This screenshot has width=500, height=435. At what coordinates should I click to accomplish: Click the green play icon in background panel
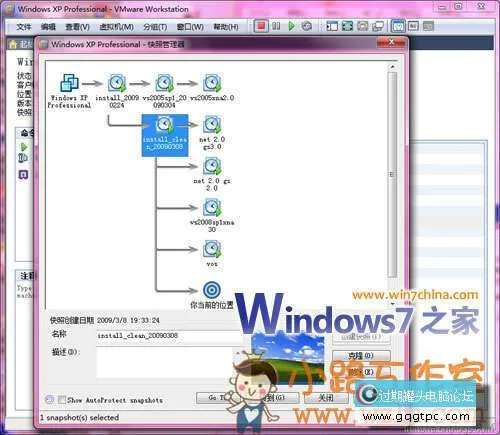(x=24, y=147)
